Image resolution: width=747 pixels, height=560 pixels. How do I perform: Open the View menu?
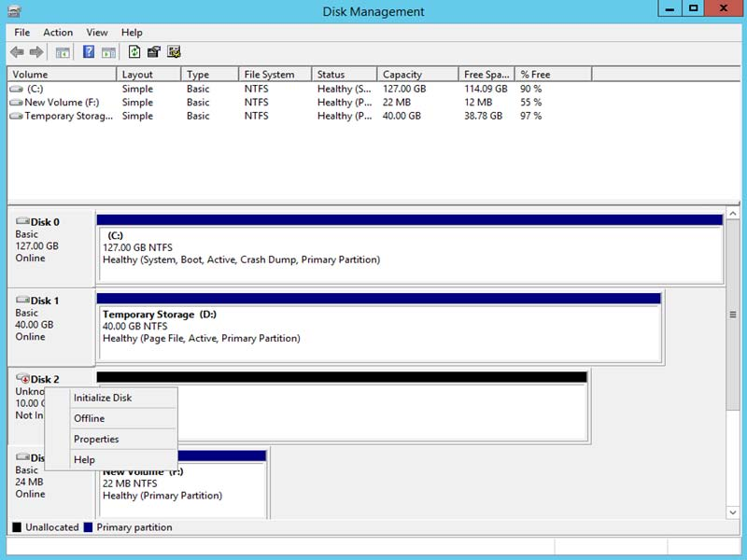pos(97,33)
